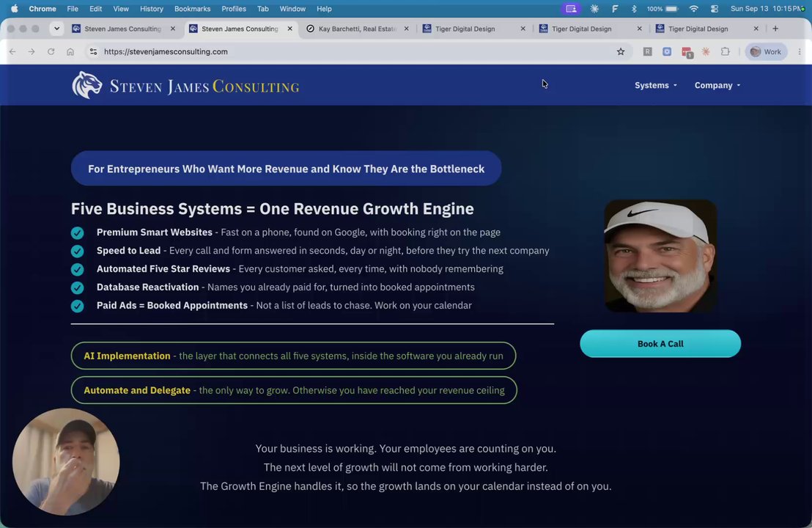Open Bluetooth status in the menu bar

634,9
